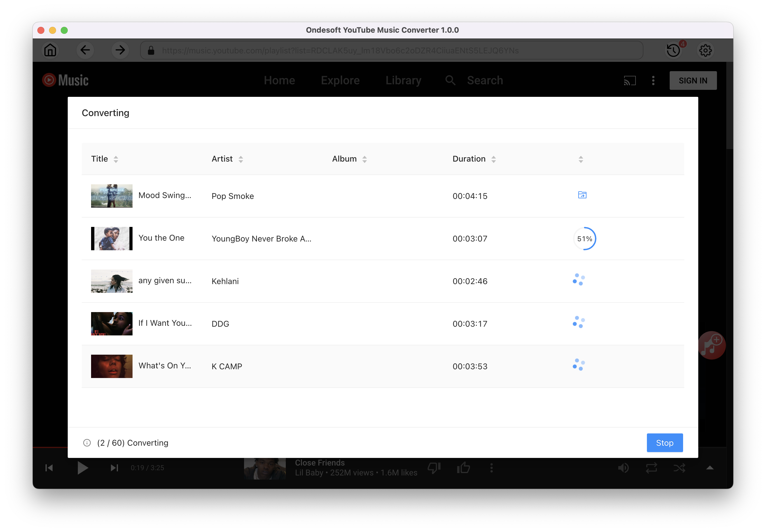Expand the Title sort dropdown arrow
Viewport: 766px width, 532px height.
(x=116, y=159)
